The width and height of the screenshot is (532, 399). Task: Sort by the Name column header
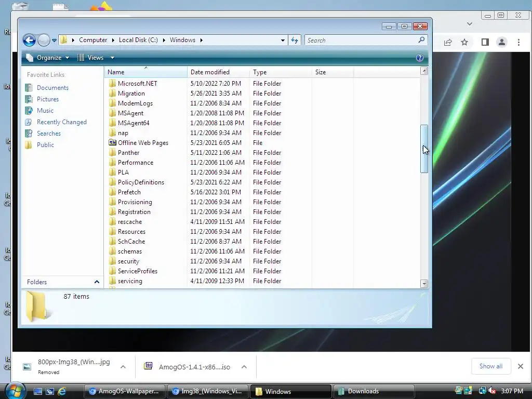[145, 72]
